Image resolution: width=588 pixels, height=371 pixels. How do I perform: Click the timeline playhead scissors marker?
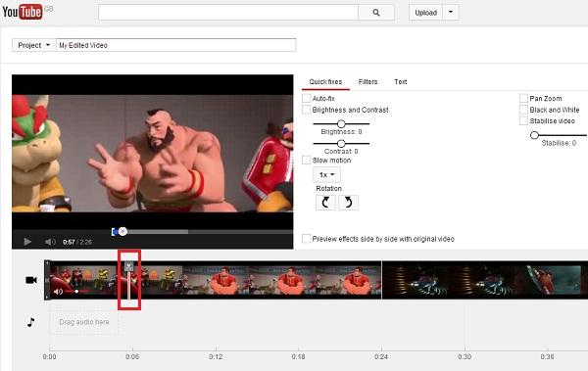[129, 267]
